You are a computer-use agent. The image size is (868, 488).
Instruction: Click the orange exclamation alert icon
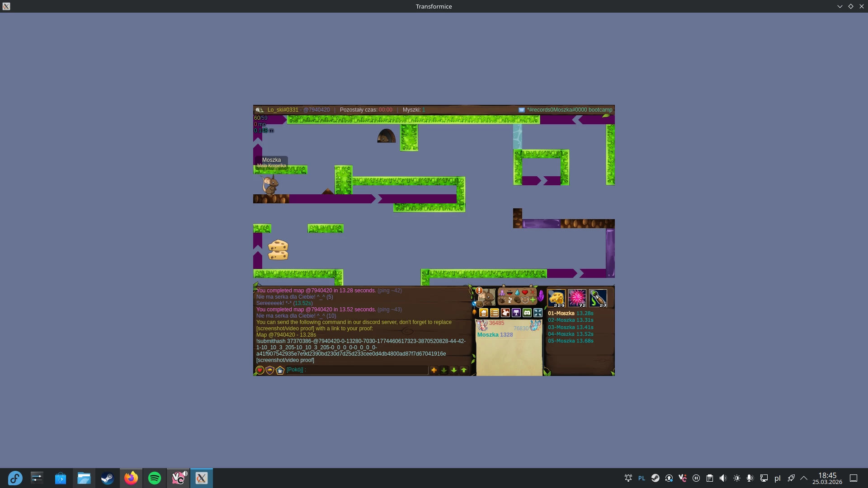pos(479,291)
